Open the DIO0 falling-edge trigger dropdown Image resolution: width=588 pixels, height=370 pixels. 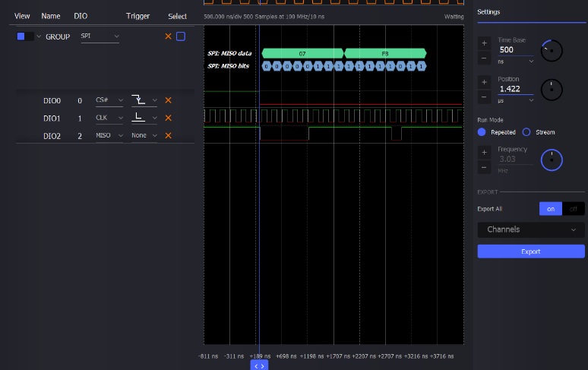143,100
